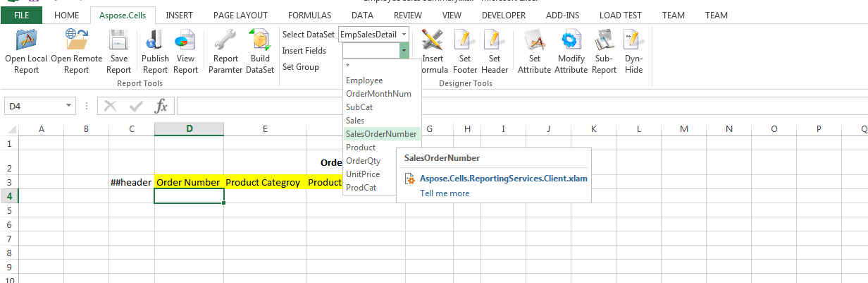Follow the Tell me more link
This screenshot has height=283, width=868.
pyautogui.click(x=445, y=193)
